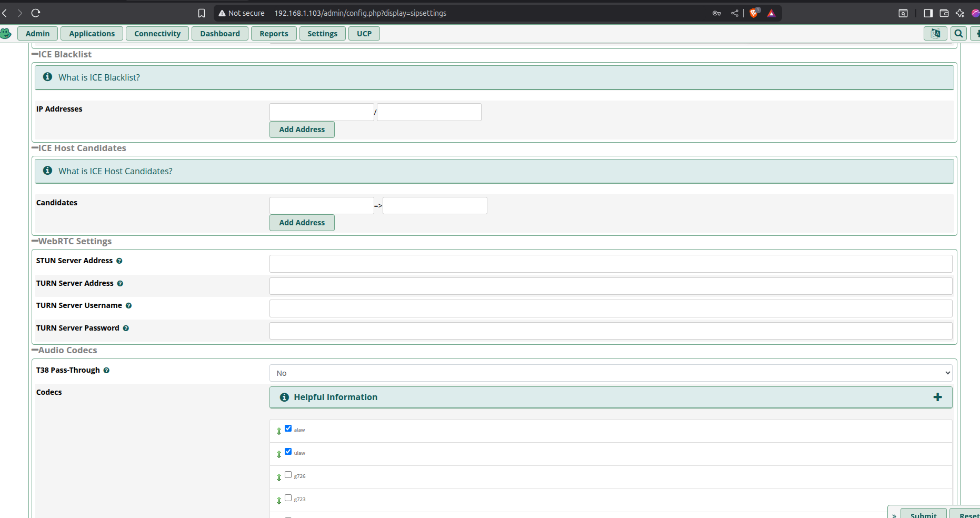Open the Connectivity menu
This screenshot has width=980, height=518.
[157, 34]
